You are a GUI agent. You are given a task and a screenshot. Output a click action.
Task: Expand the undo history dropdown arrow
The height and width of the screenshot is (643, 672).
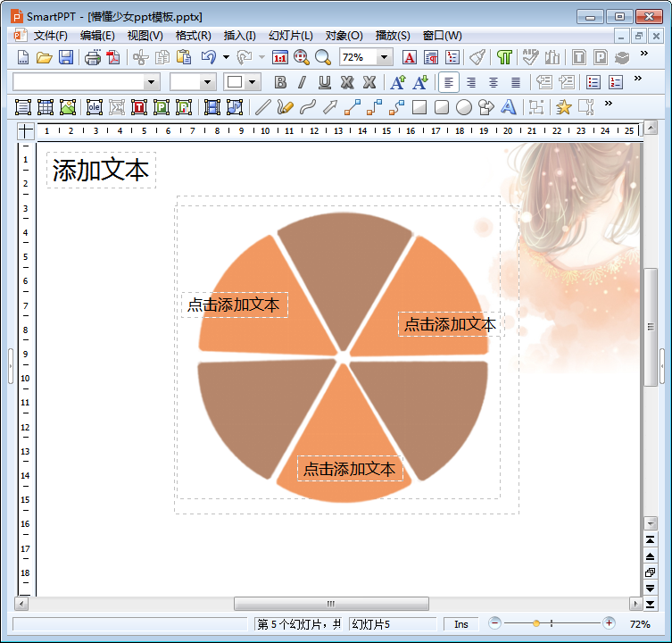click(227, 57)
